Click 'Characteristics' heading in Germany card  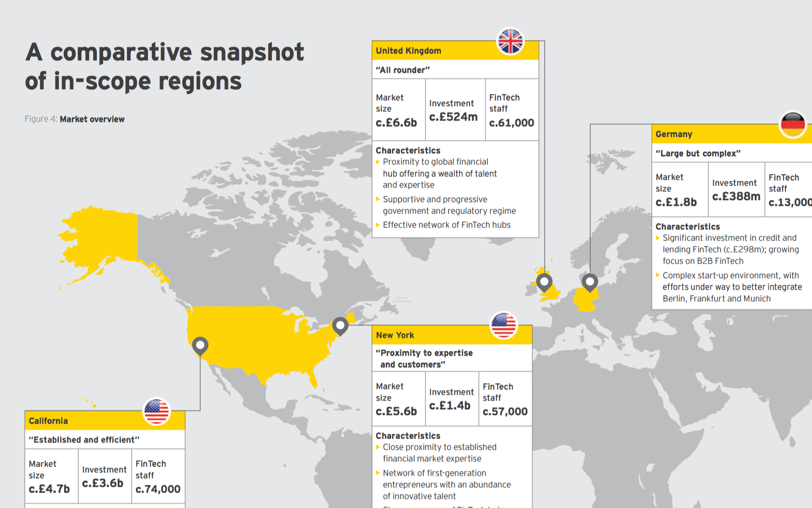(x=688, y=227)
